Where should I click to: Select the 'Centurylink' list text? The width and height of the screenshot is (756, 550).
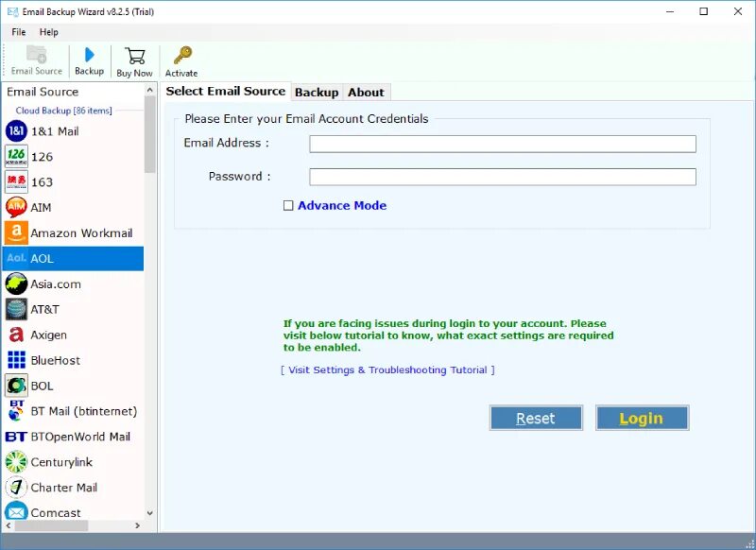coord(61,462)
